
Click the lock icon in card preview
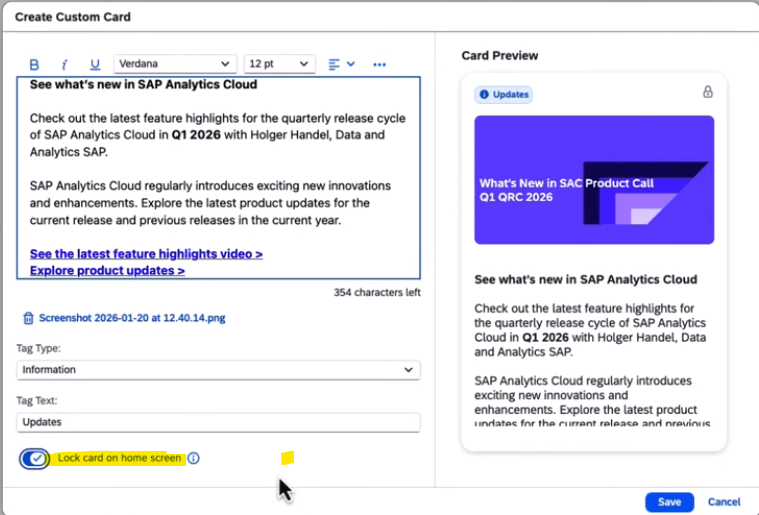click(x=708, y=92)
